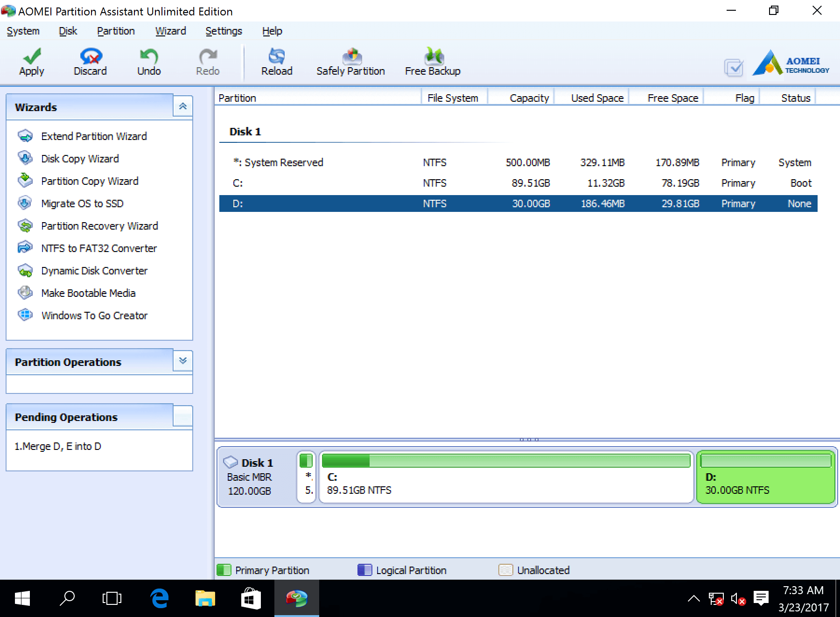Viewport: 840px width, 617px height.
Task: Click the Migrate OS to SSD icon
Action: pyautogui.click(x=25, y=203)
